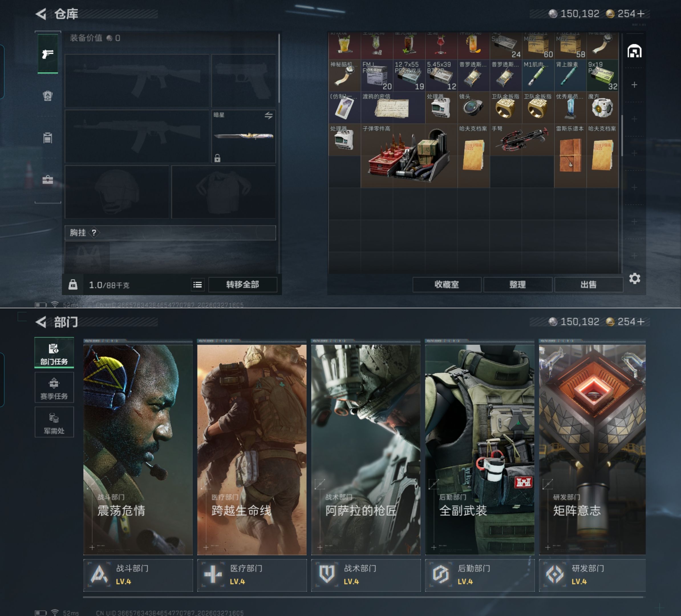Click the 出售 sell button

coord(588,285)
